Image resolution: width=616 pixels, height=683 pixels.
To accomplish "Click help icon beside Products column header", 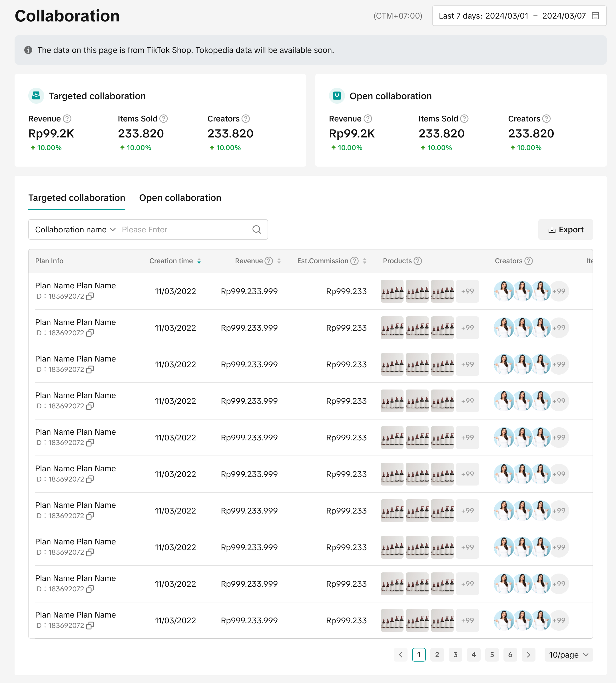I will pos(418,261).
